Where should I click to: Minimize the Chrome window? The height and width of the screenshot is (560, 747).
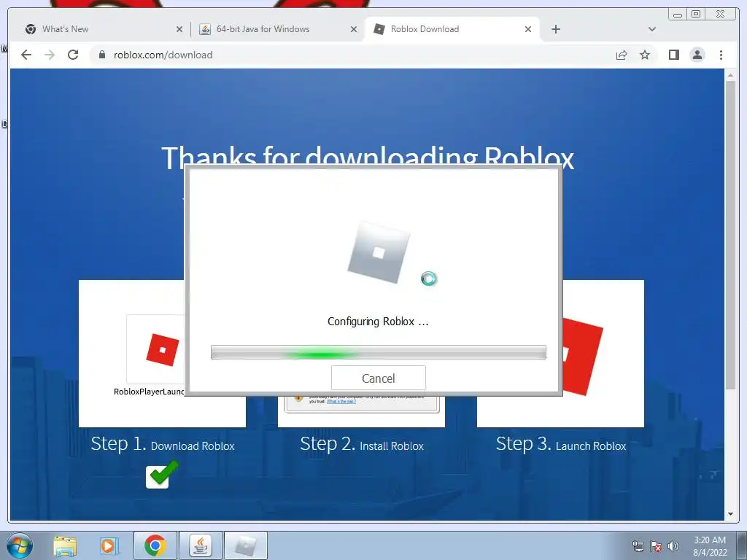pos(678,15)
